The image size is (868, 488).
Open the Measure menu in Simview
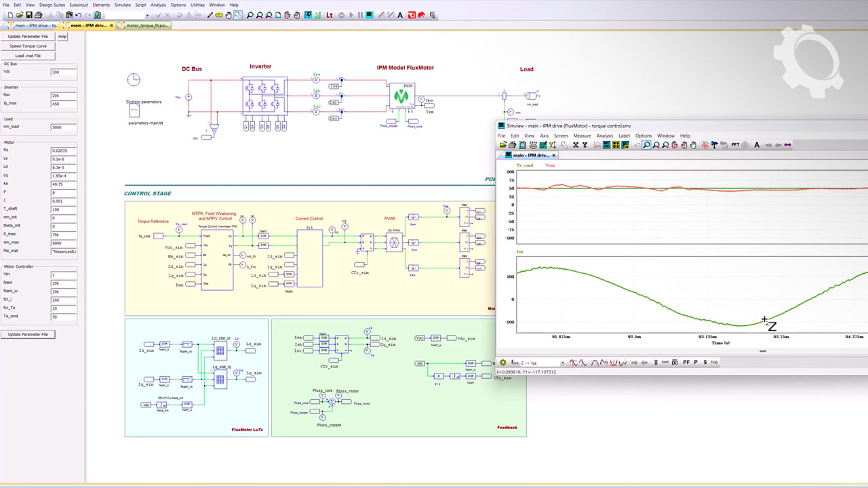[x=582, y=136]
